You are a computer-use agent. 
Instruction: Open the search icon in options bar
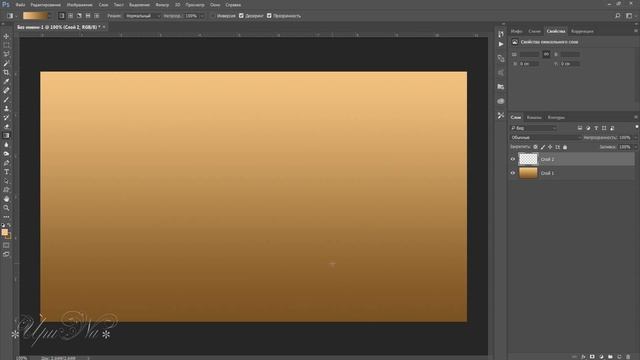pos(618,16)
